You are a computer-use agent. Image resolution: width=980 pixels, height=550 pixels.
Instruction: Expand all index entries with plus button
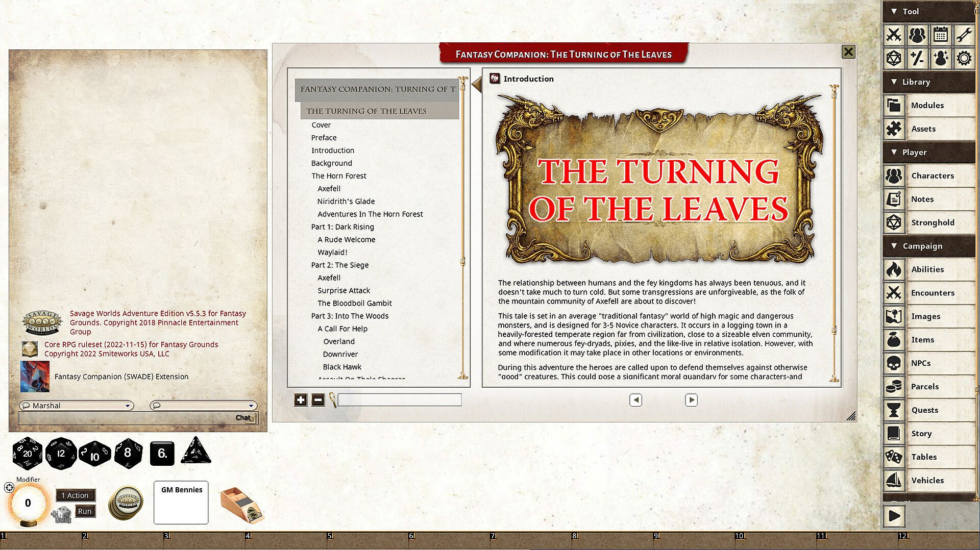click(301, 400)
